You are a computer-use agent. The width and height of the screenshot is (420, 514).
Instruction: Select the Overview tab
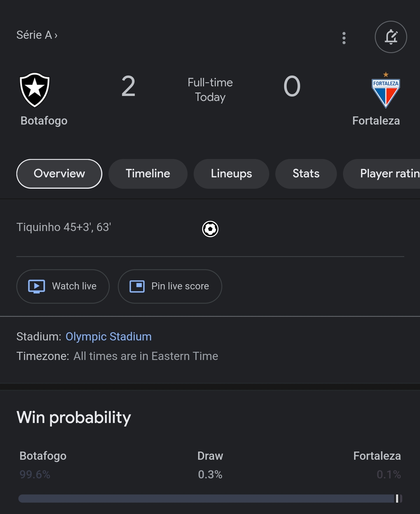pyautogui.click(x=59, y=174)
